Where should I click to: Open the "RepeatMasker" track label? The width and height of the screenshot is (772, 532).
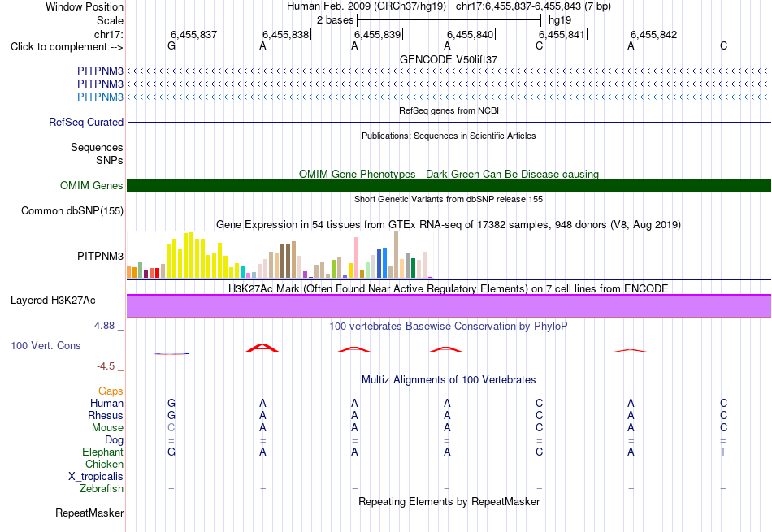89,513
